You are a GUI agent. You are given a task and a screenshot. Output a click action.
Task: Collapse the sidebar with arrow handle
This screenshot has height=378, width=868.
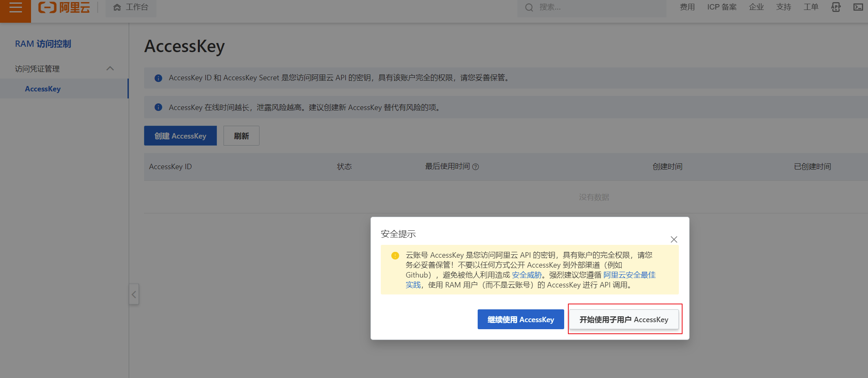[134, 294]
